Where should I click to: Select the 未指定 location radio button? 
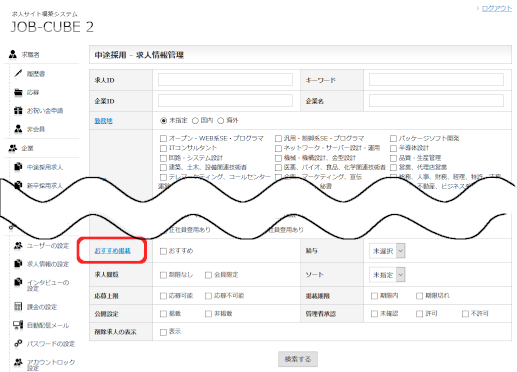tap(163, 121)
